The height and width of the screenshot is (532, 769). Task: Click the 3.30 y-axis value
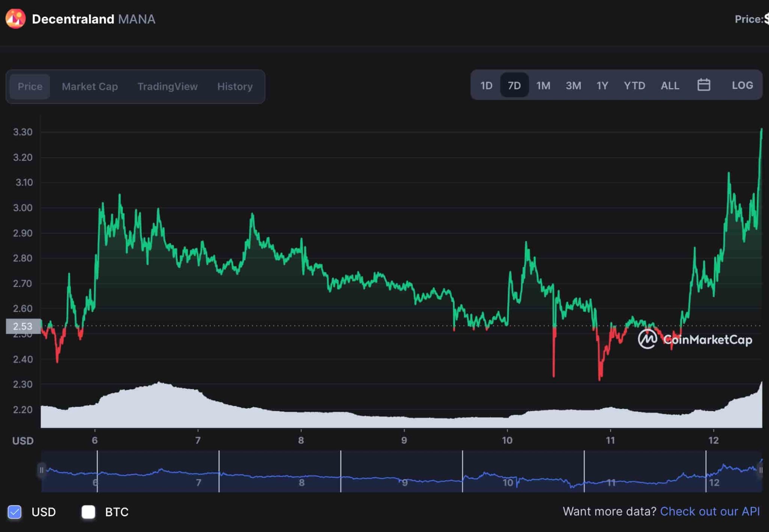click(x=23, y=132)
